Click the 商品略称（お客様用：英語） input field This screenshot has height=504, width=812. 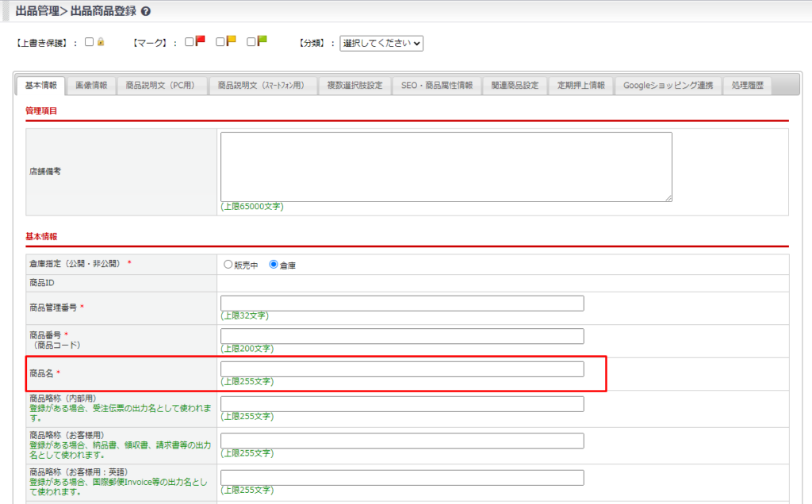(x=402, y=478)
